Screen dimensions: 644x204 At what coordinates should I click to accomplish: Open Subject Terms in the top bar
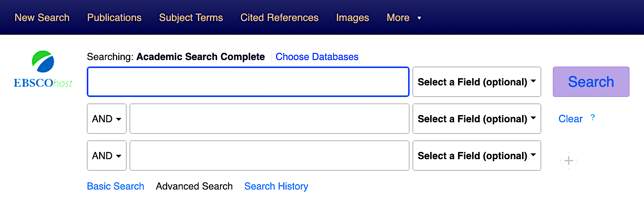[x=191, y=18]
